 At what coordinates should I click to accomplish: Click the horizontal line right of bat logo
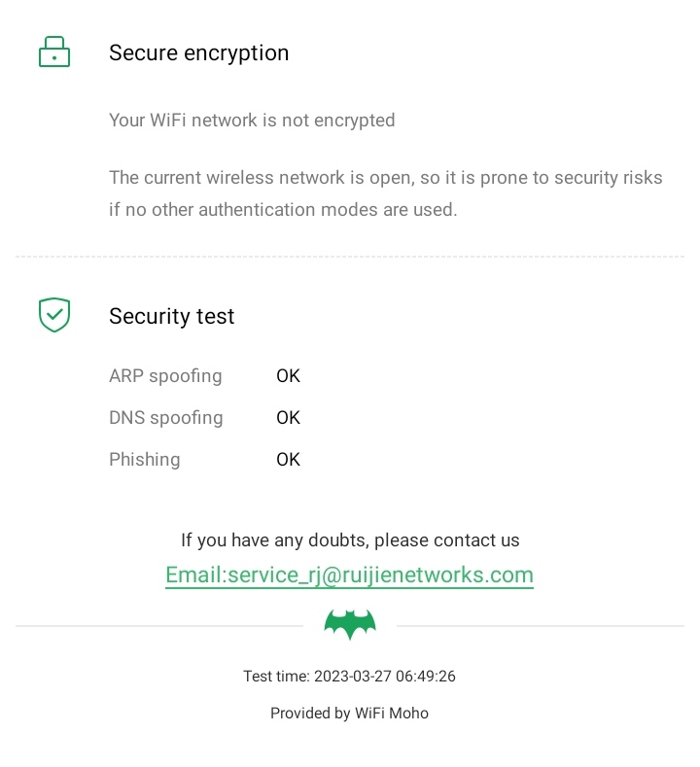540,625
